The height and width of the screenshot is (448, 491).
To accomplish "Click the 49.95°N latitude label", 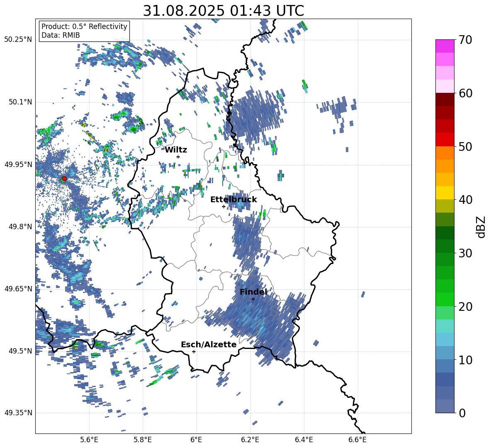I will [x=18, y=164].
